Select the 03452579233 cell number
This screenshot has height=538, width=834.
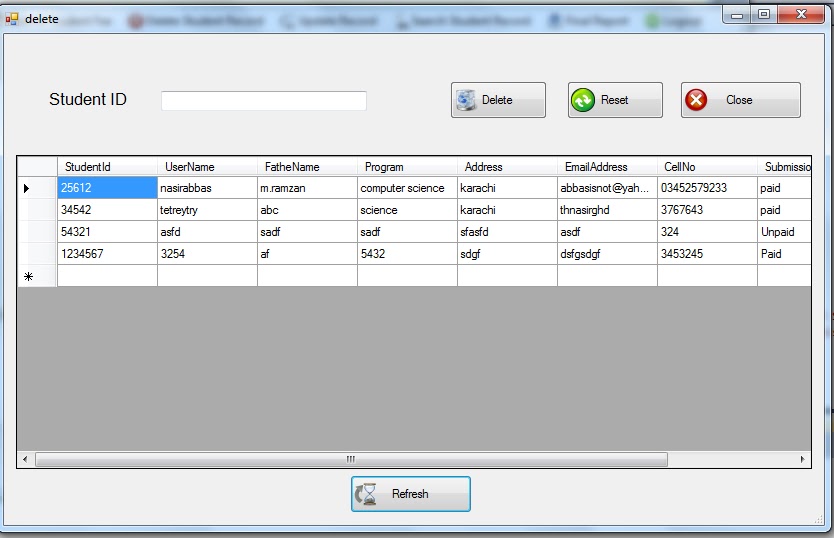pos(707,188)
